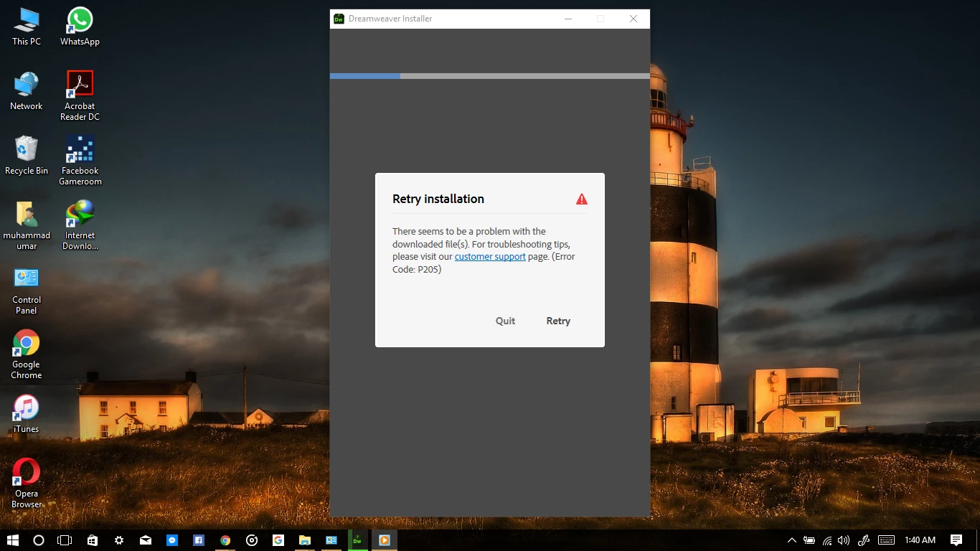The height and width of the screenshot is (551, 980).
Task: Select the Internet Download Manager shortcut
Action: click(80, 225)
